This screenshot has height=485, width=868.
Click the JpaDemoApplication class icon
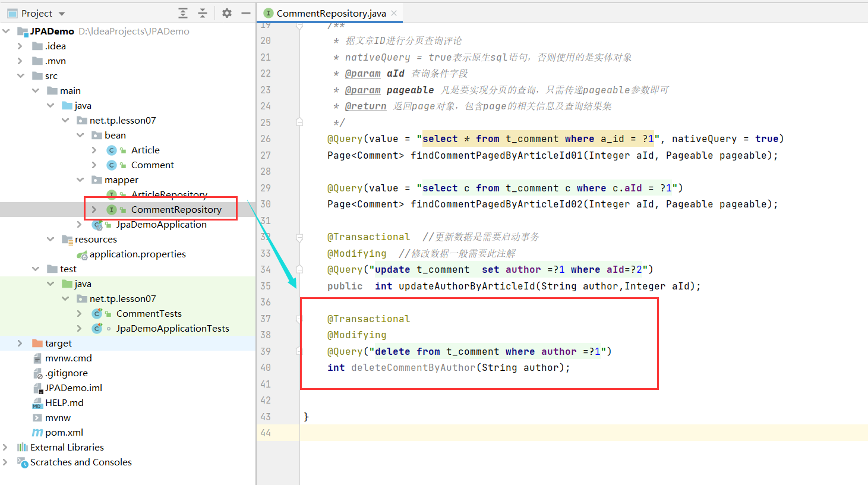[x=97, y=225]
